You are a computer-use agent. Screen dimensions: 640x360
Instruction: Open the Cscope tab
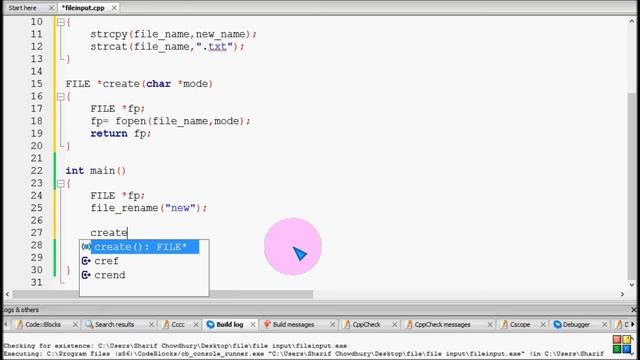click(x=520, y=324)
